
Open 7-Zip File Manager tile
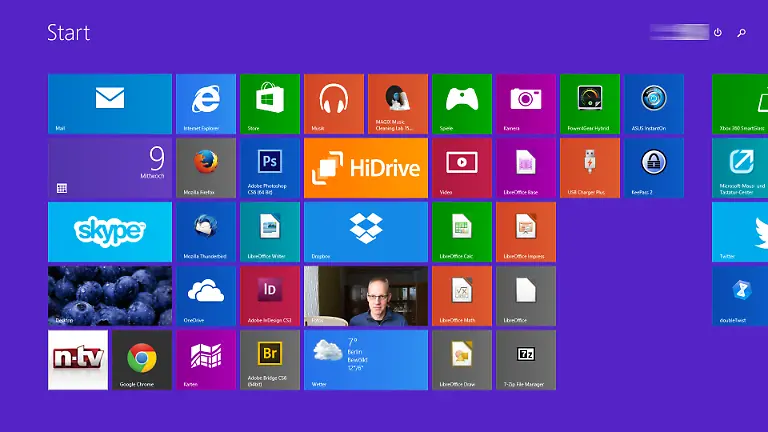(526, 360)
